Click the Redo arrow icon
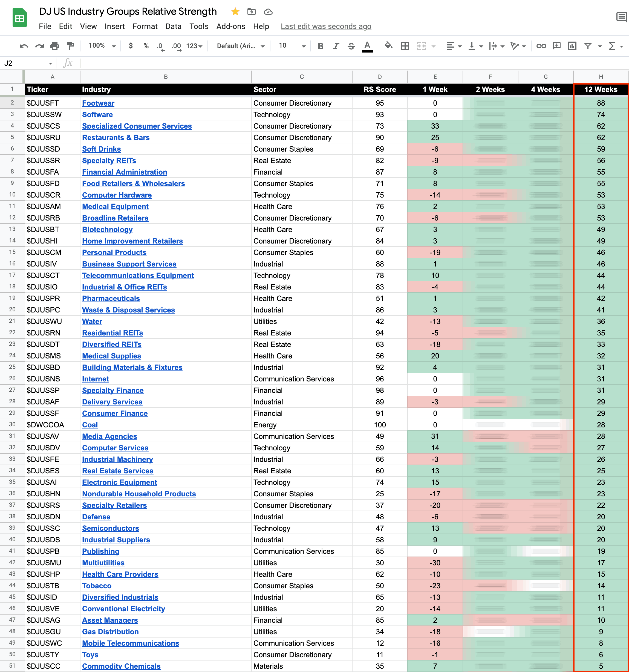This screenshot has width=629, height=672. (39, 46)
